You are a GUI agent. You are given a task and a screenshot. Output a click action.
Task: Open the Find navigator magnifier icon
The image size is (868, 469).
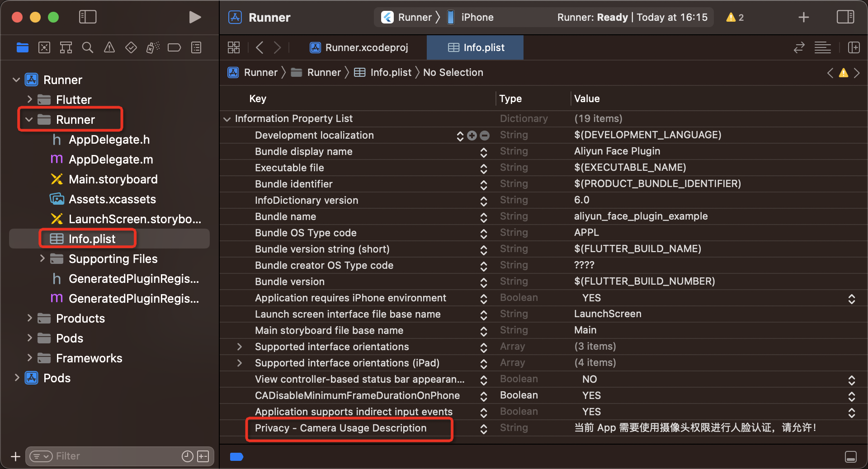coord(87,47)
